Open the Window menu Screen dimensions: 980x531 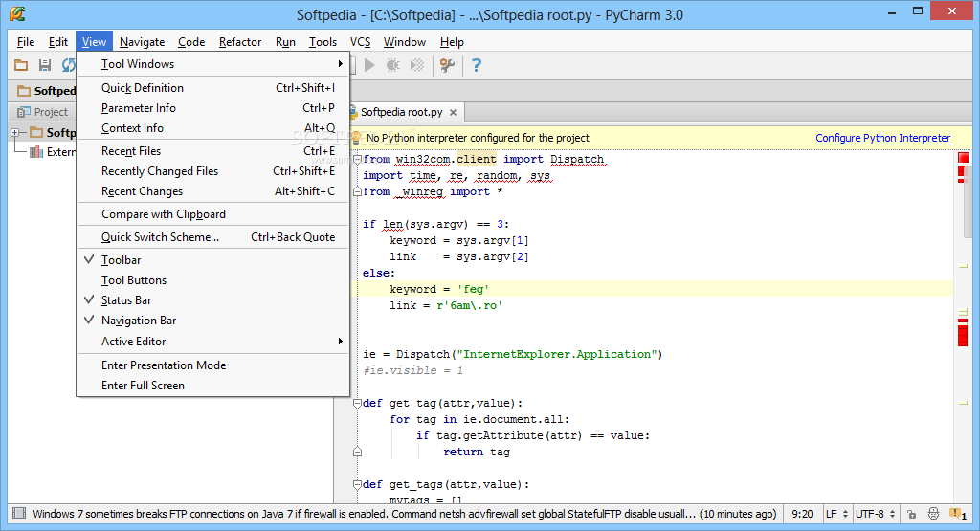[405, 42]
